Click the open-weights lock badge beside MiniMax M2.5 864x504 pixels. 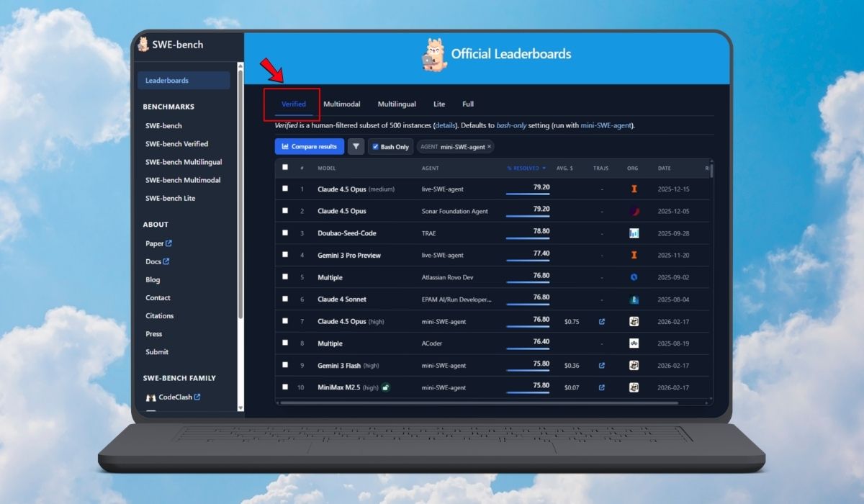386,387
